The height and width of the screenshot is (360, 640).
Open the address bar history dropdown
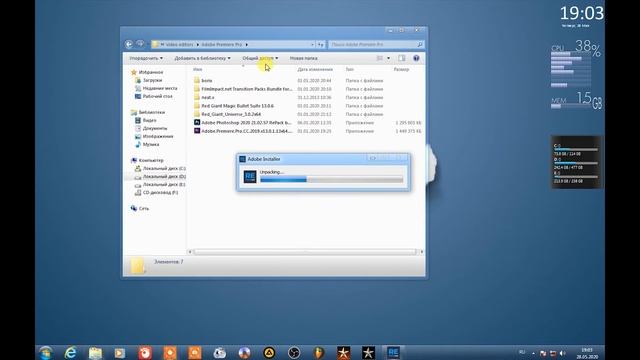click(x=312, y=44)
